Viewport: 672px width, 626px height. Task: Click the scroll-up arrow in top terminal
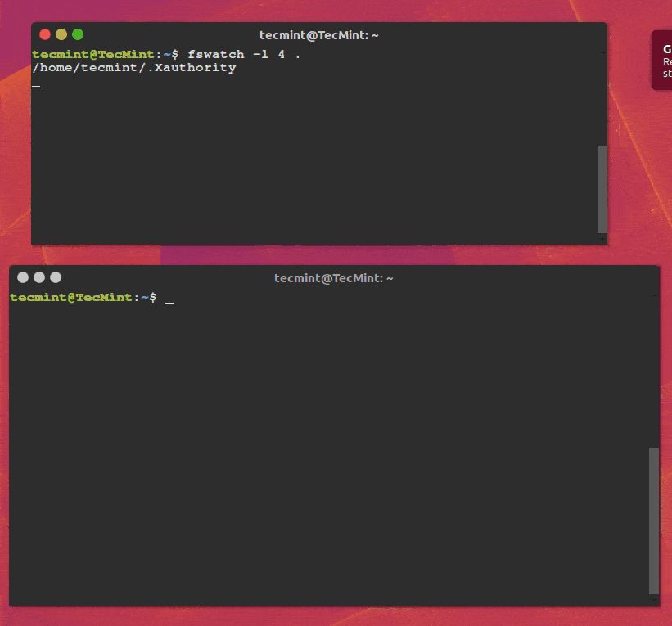point(602,53)
